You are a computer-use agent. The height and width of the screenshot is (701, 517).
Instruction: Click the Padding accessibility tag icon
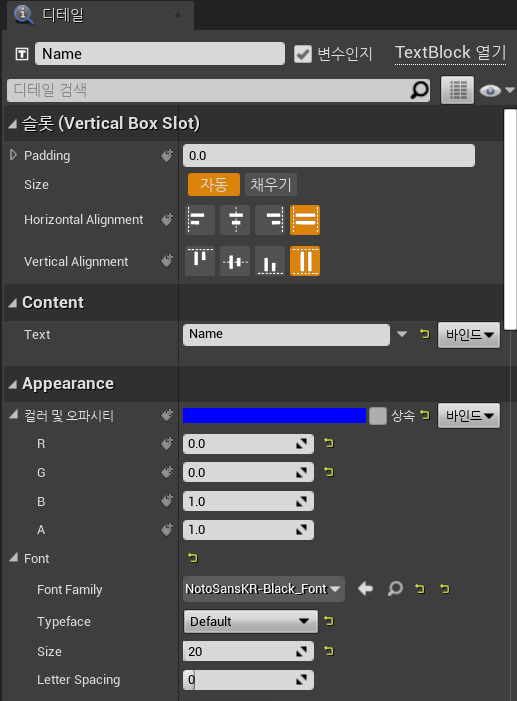pyautogui.click(x=167, y=155)
